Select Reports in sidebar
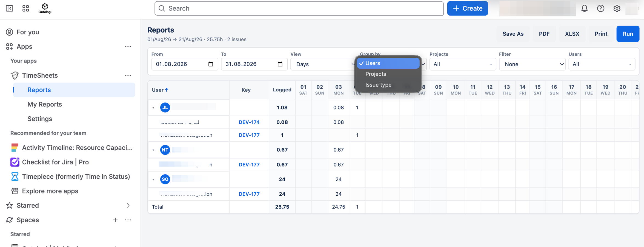This screenshot has width=644, height=247. point(74,90)
